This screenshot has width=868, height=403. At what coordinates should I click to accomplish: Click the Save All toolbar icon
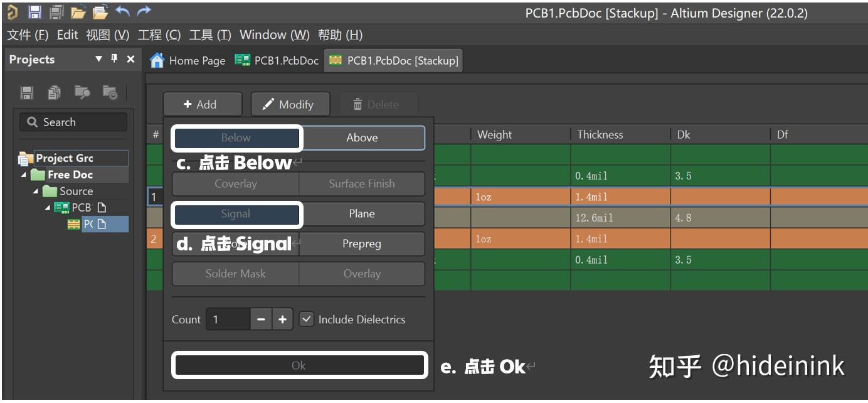tap(56, 11)
